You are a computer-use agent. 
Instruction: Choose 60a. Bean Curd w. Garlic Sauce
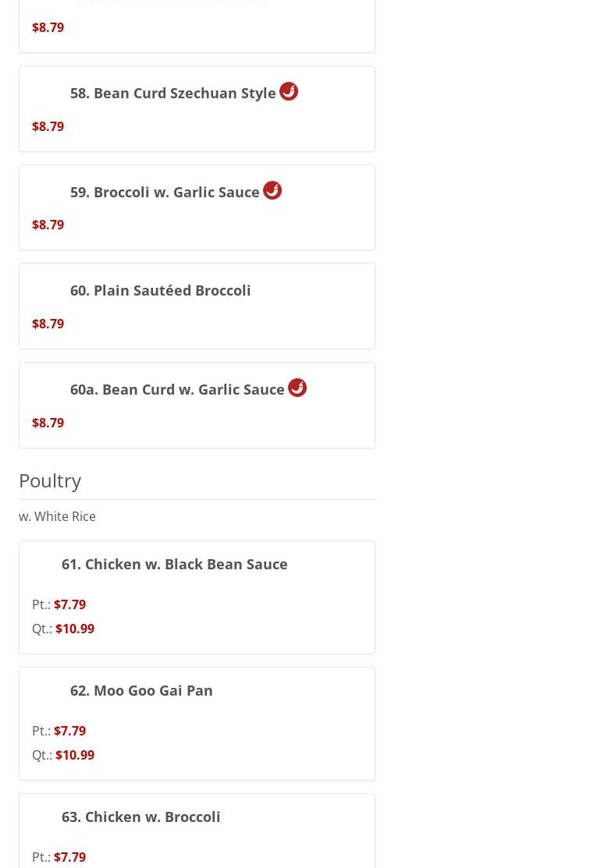point(177,390)
